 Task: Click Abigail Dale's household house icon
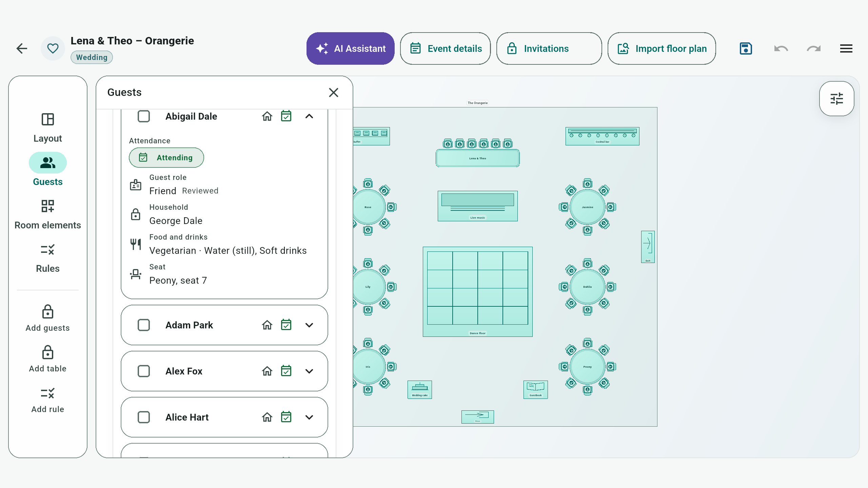pyautogui.click(x=267, y=116)
